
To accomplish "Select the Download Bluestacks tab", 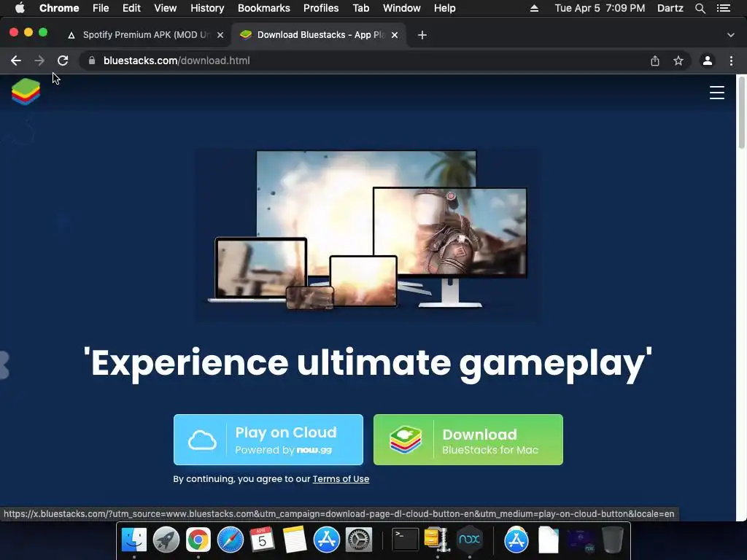I will (318, 35).
